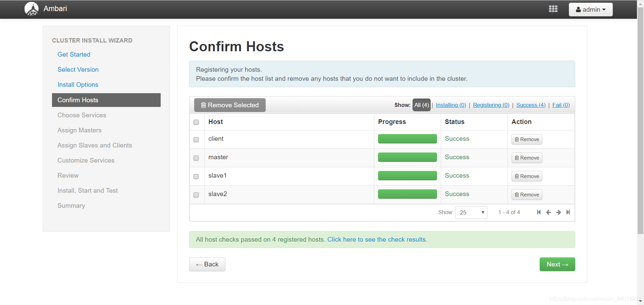
Task: Open the views grid icon
Action: [x=553, y=9]
